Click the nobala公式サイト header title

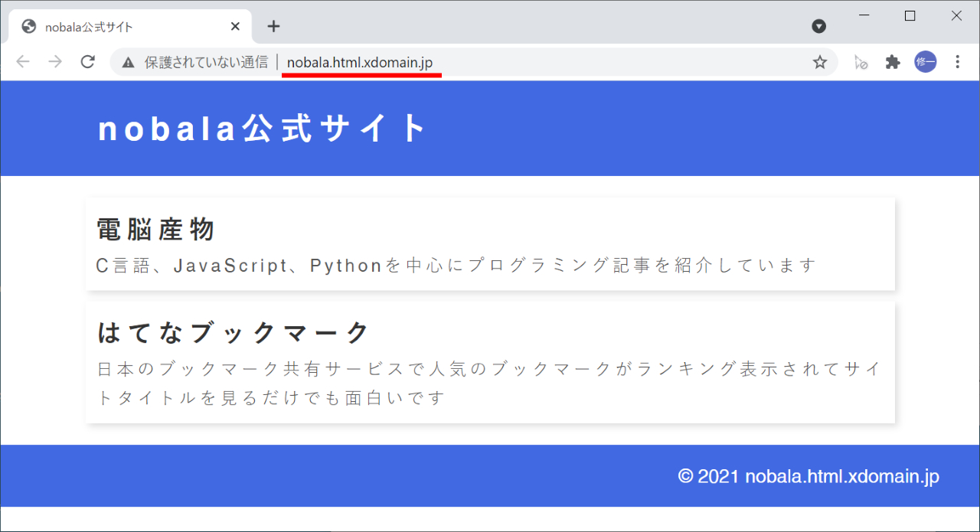click(263, 128)
